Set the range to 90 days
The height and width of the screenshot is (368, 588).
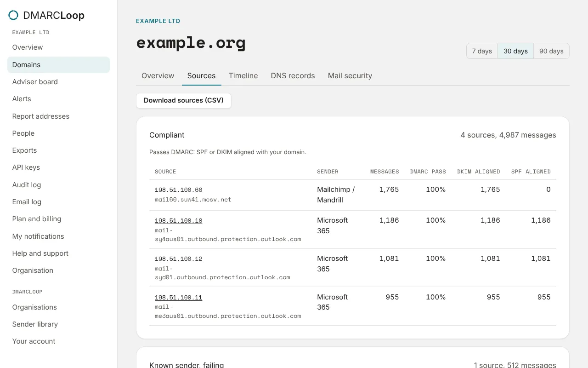551,51
